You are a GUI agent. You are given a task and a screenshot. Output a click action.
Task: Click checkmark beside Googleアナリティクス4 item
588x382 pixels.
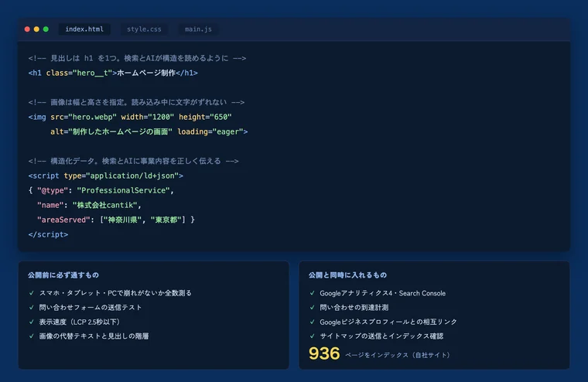point(312,293)
